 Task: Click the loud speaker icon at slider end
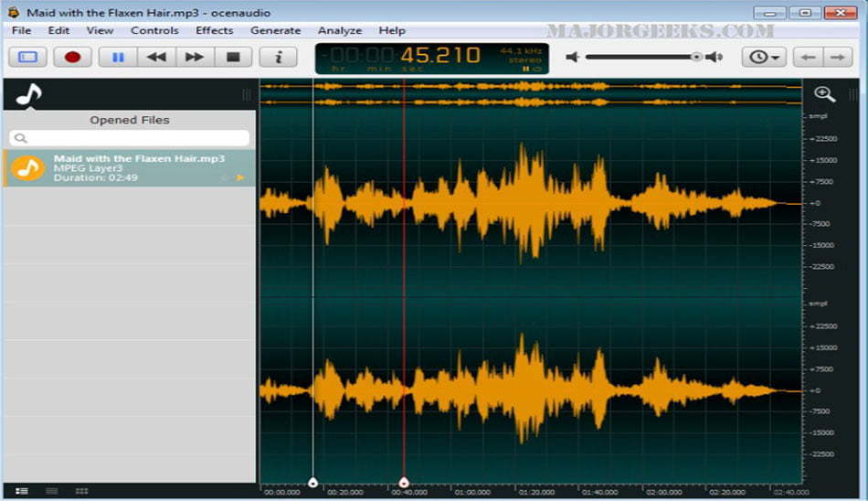click(x=715, y=57)
